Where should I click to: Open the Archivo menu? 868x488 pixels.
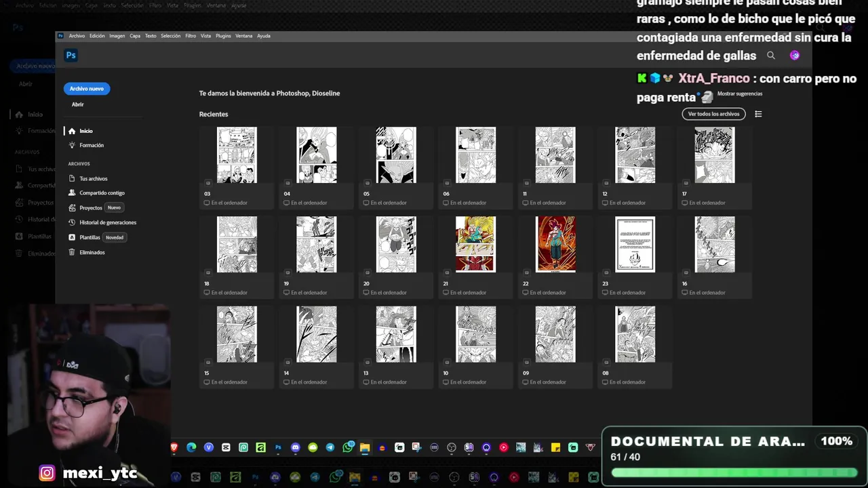tap(77, 36)
